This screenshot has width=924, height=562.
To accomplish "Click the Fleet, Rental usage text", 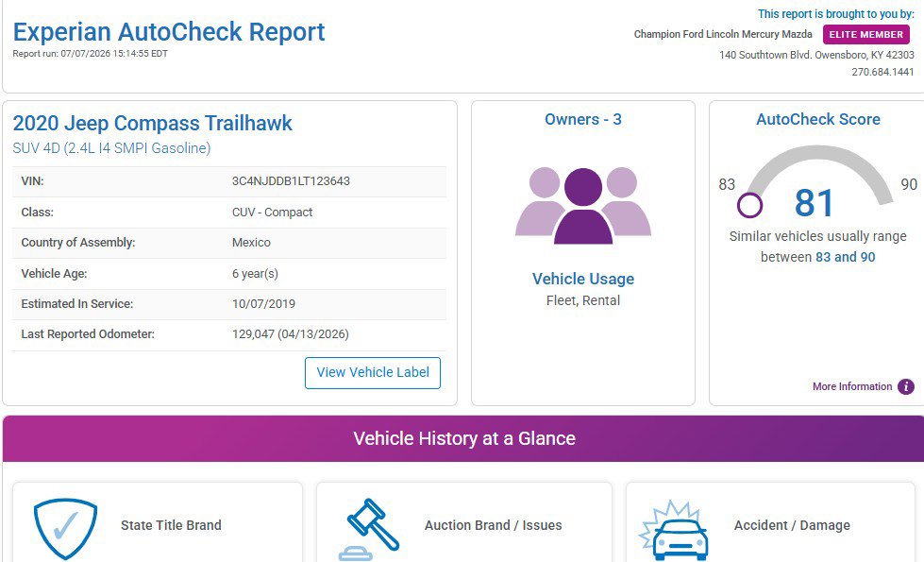I will [x=583, y=300].
